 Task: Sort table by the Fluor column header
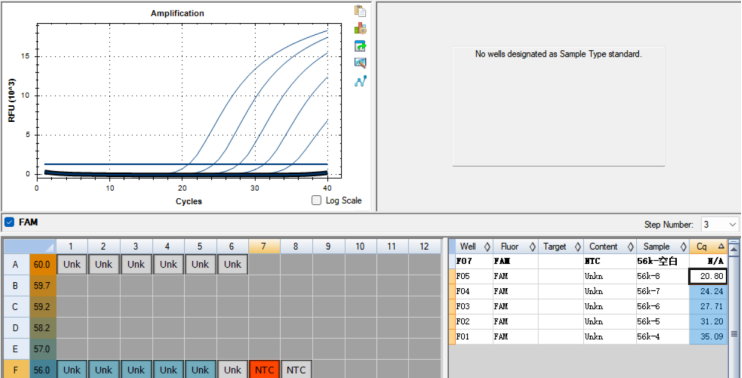(515, 246)
